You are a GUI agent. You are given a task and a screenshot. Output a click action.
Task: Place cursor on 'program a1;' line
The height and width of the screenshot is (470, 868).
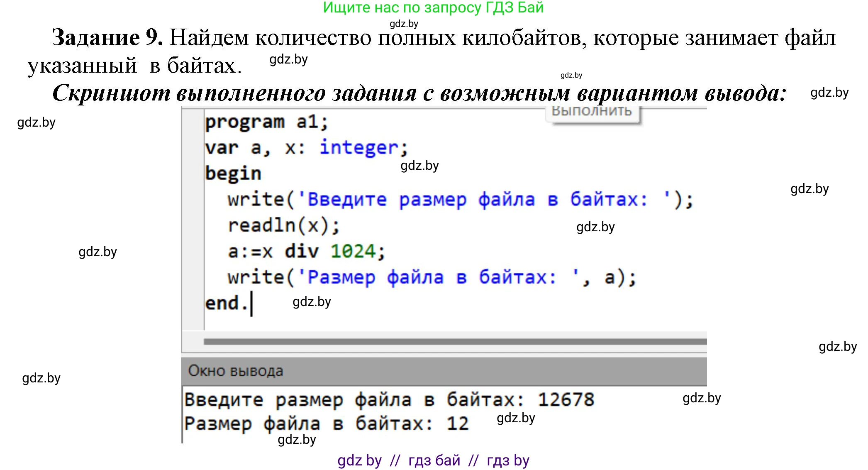pyautogui.click(x=266, y=122)
